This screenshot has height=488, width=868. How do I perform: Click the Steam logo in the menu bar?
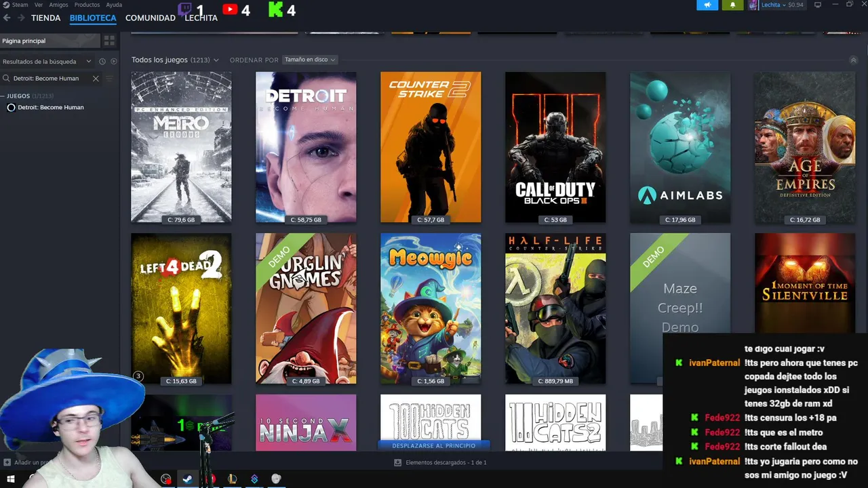[6, 5]
